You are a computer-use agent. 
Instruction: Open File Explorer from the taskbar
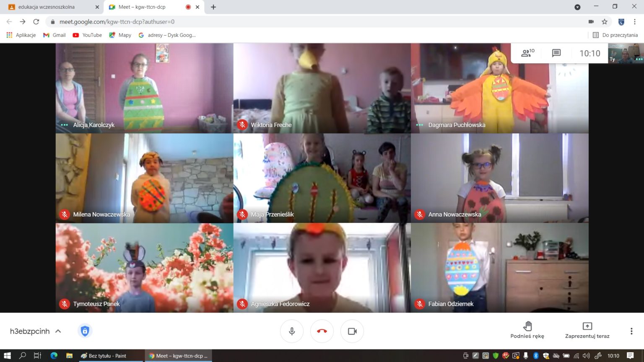click(69, 356)
